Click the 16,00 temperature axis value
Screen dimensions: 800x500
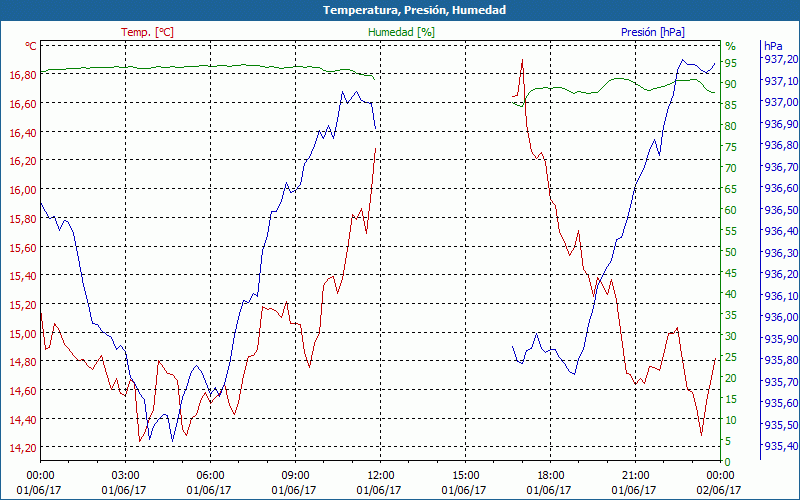(23, 190)
